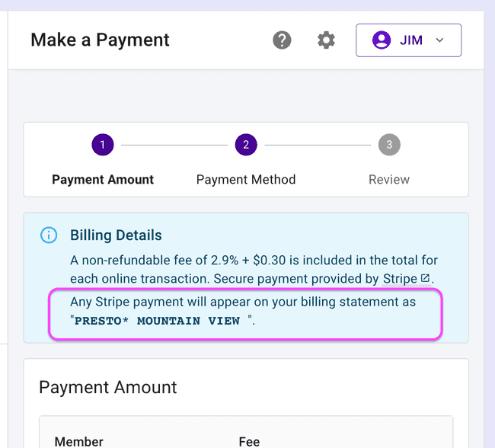The height and width of the screenshot is (448, 495).
Task: Select the step 1 circle
Action: (x=102, y=145)
